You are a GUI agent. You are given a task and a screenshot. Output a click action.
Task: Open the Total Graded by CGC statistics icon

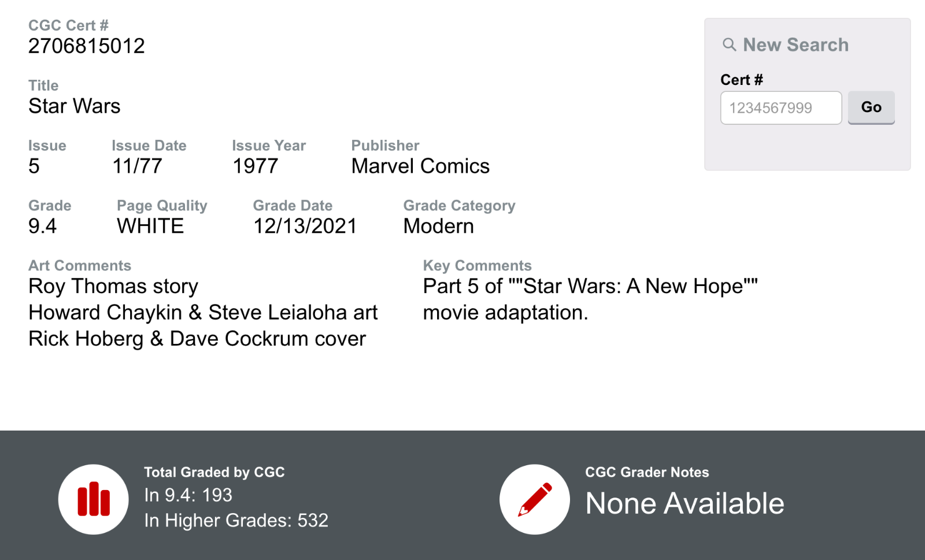point(94,499)
